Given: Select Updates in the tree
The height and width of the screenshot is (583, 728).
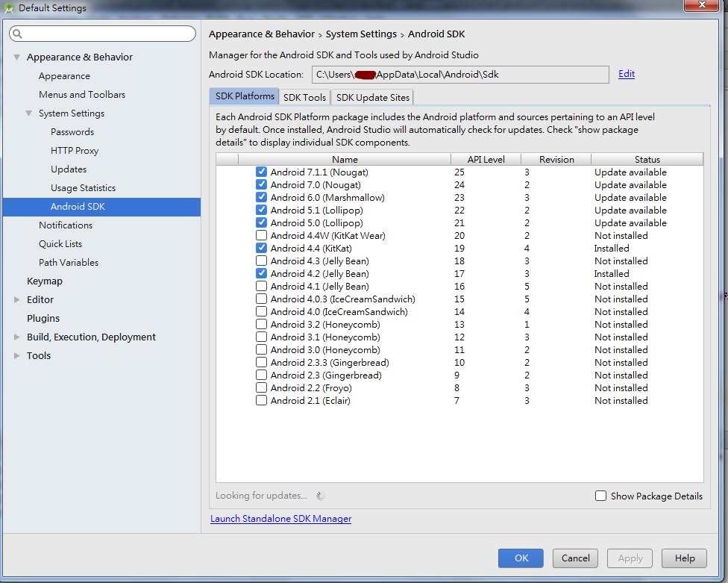Looking at the screenshot, I should 69,169.
